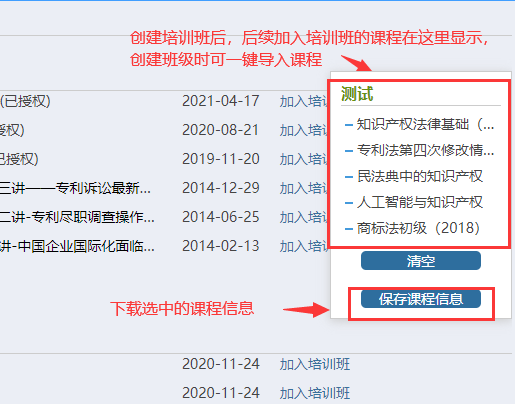
Task: Click minus icon beside 民法典中的知识产权
Action: pyautogui.click(x=349, y=177)
